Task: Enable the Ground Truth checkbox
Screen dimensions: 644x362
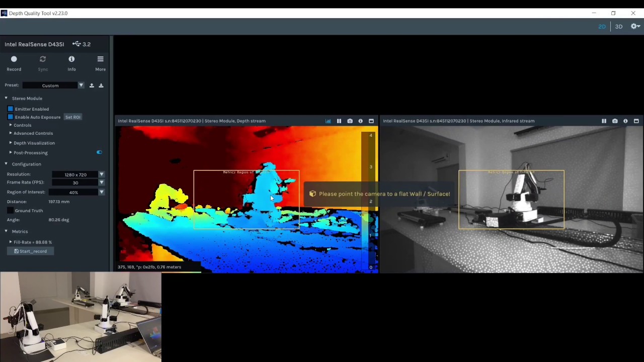Action: [10, 211]
